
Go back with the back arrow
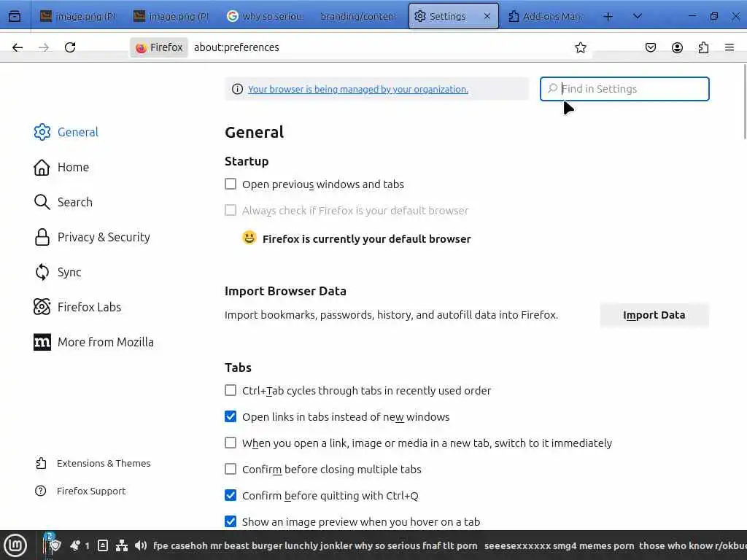click(18, 47)
